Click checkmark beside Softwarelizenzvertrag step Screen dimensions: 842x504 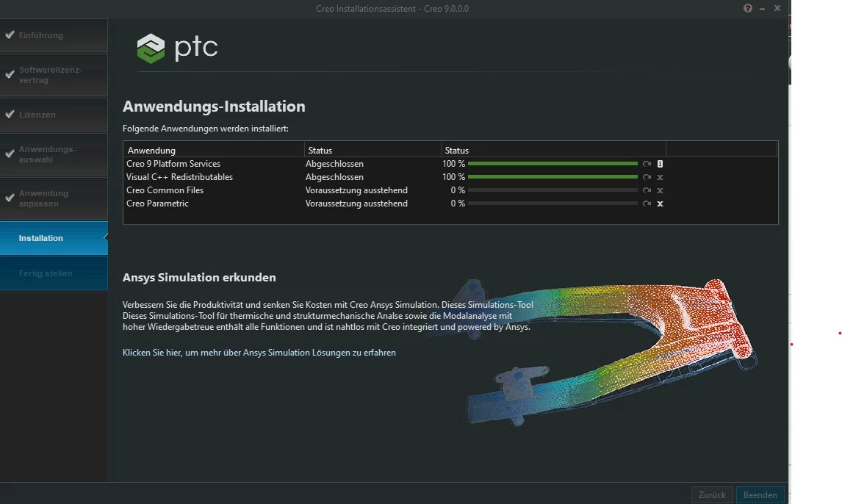click(10, 75)
